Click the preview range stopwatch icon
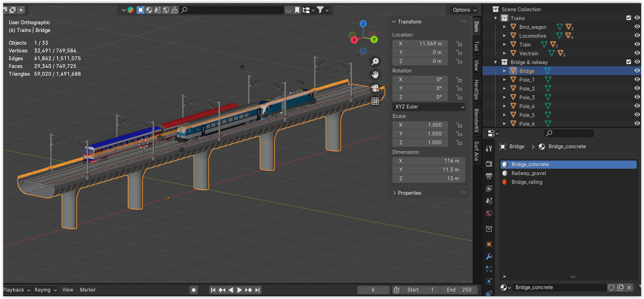The width and height of the screenshot is (644, 299). click(x=397, y=290)
